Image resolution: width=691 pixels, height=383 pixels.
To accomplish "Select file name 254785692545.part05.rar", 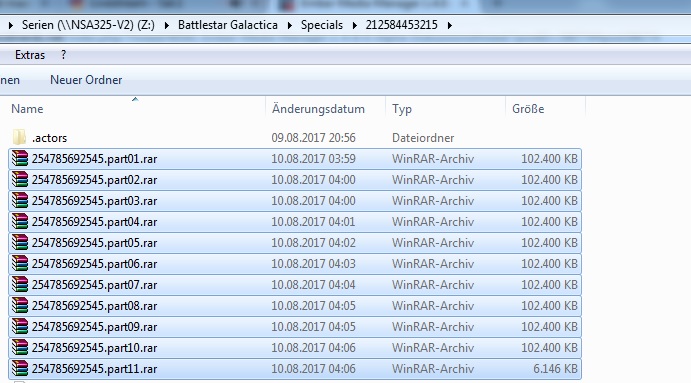I will click(x=94, y=242).
